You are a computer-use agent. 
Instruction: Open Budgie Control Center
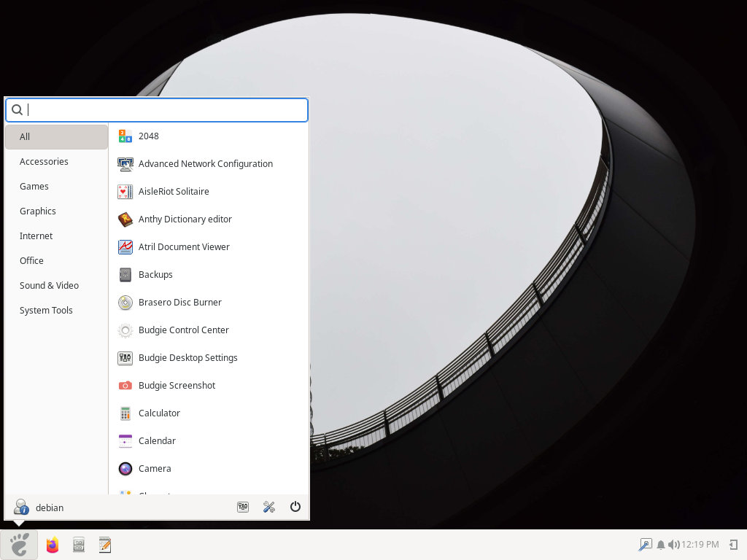point(183,330)
